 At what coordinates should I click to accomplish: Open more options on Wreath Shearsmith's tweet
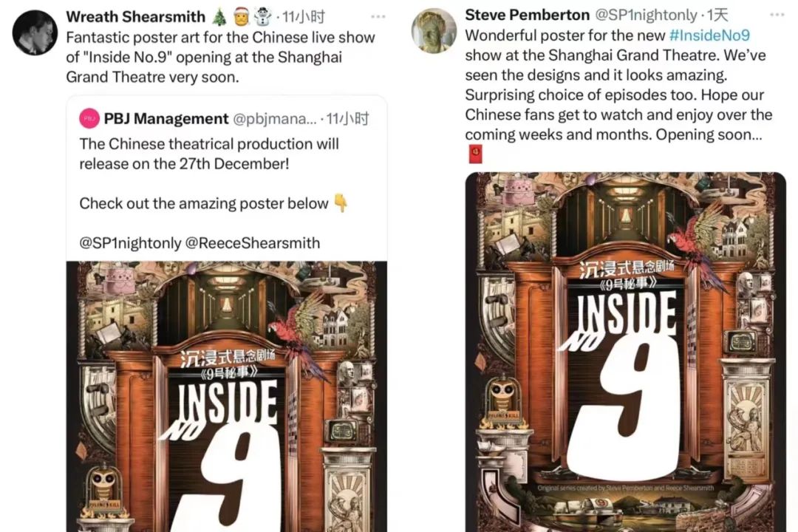coord(378,17)
